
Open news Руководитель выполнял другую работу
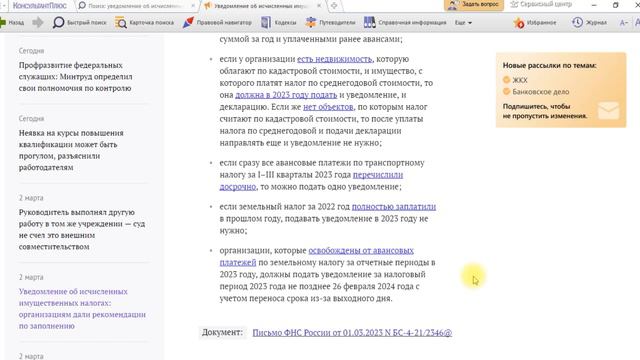(82, 229)
